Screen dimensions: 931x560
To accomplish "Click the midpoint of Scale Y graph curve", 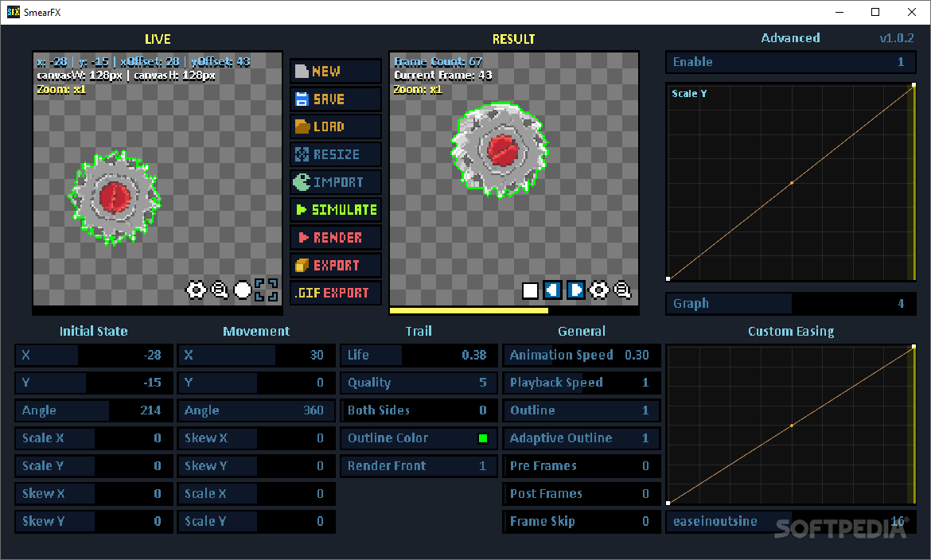I will coord(792,183).
